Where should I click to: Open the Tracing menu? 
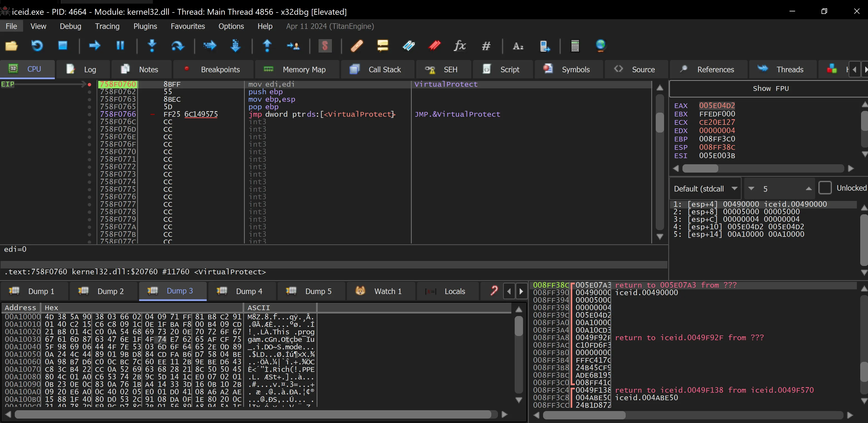pyautogui.click(x=107, y=26)
